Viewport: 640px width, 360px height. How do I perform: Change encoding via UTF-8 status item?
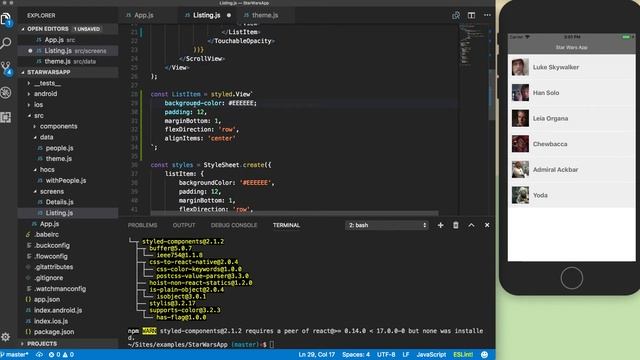pyautogui.click(x=386, y=355)
